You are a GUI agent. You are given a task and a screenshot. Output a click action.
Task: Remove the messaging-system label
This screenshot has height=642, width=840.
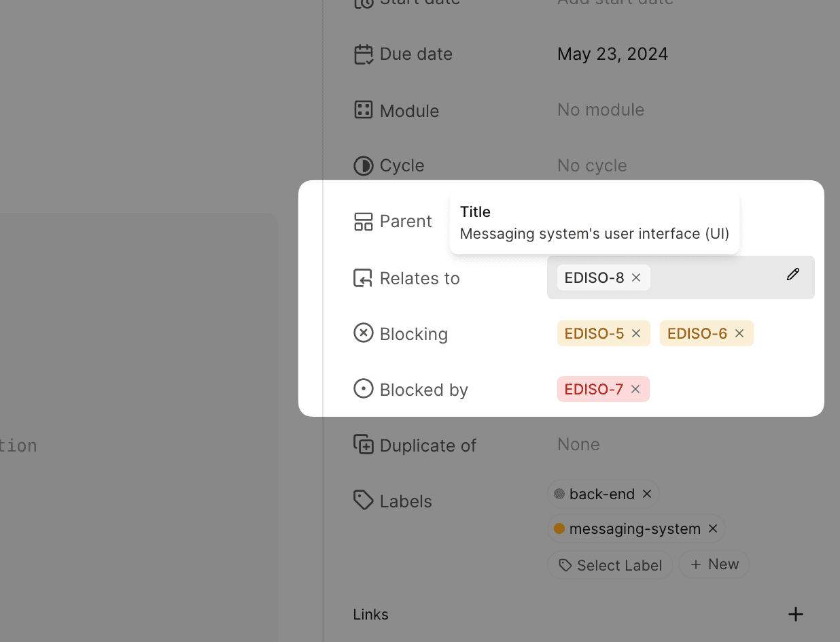[x=713, y=528]
